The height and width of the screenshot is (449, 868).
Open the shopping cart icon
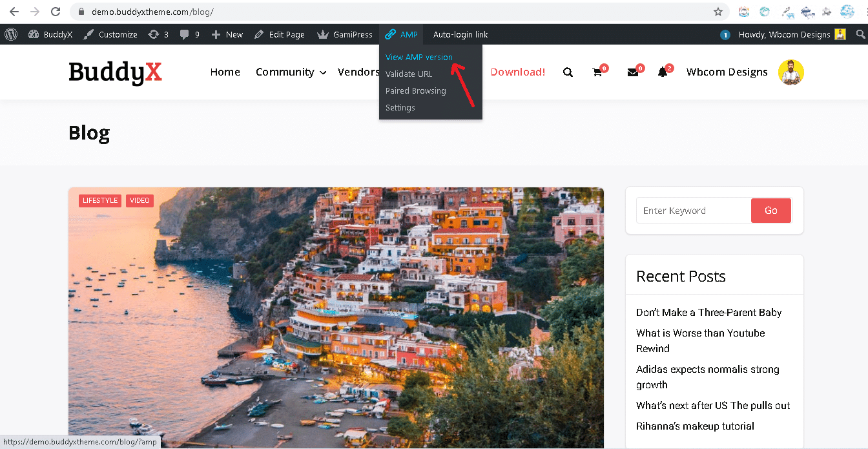pyautogui.click(x=598, y=72)
